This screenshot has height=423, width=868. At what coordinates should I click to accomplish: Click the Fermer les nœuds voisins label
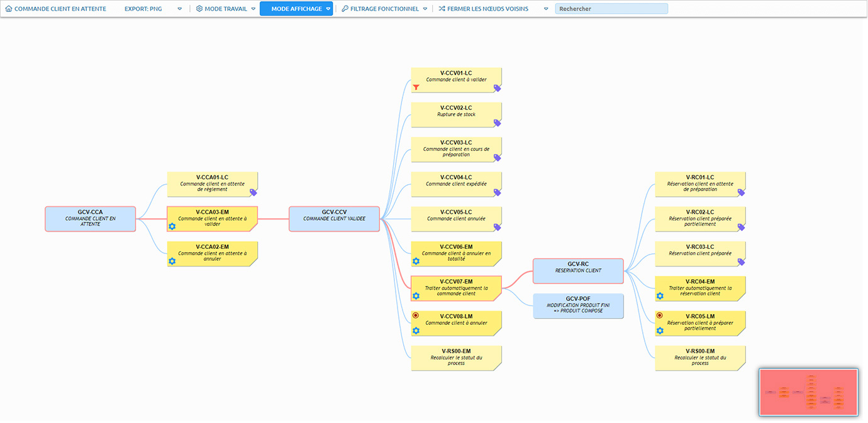click(x=488, y=9)
